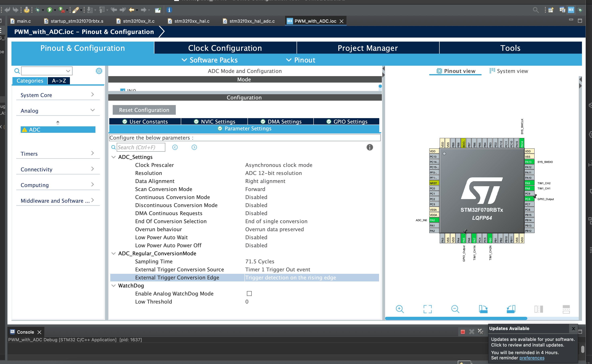Click the rotate clockwise pinout icon
The image size is (592, 364).
[483, 309]
